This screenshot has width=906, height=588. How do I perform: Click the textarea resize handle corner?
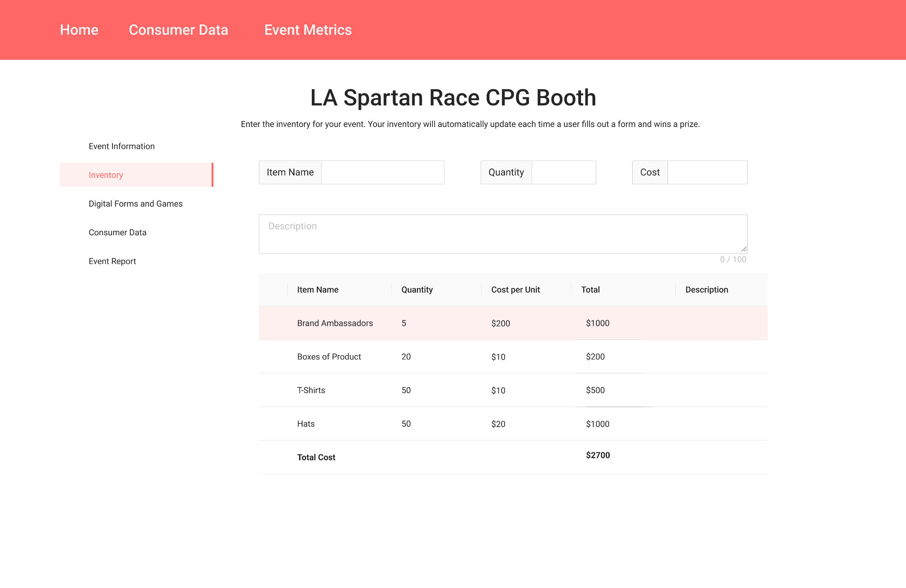[744, 249]
